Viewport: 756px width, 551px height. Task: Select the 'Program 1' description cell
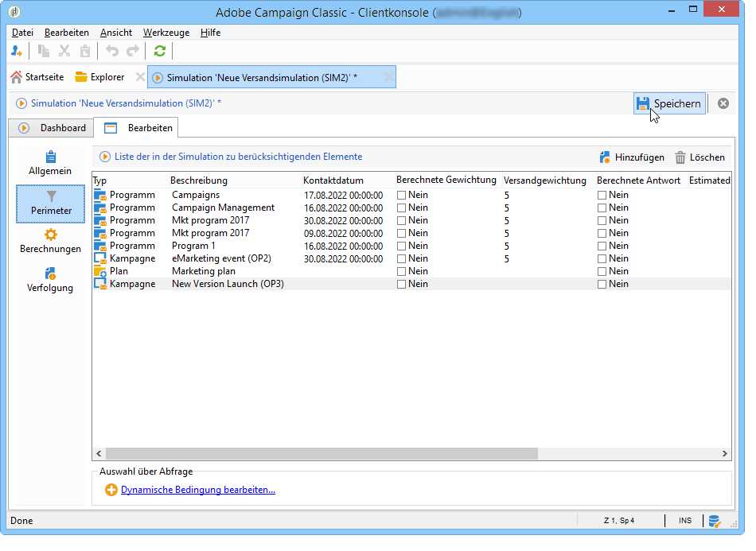(193, 246)
